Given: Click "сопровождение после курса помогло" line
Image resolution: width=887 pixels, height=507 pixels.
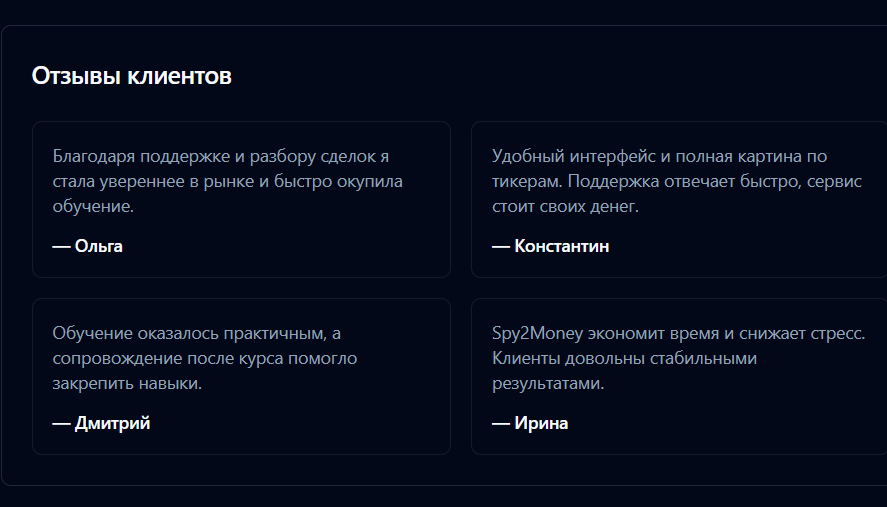Looking at the screenshot, I should [x=205, y=359].
